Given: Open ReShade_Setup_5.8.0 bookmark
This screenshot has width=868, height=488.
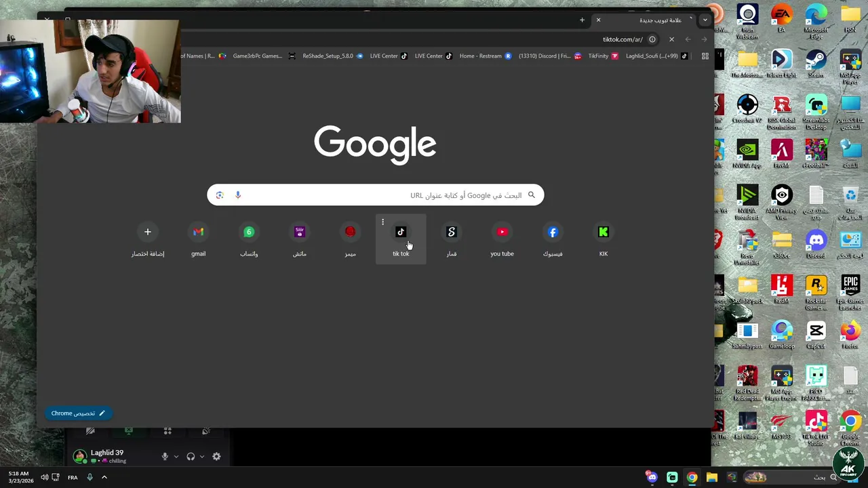Looking at the screenshot, I should (x=332, y=56).
